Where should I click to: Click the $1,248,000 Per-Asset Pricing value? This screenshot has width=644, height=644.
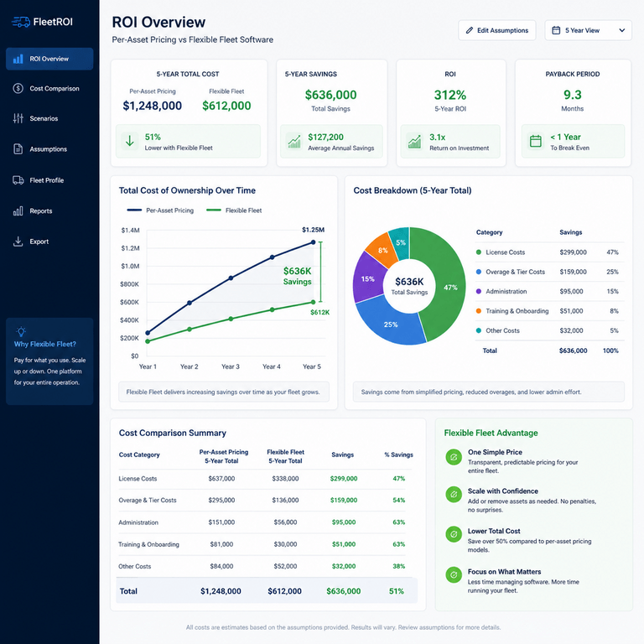153,106
